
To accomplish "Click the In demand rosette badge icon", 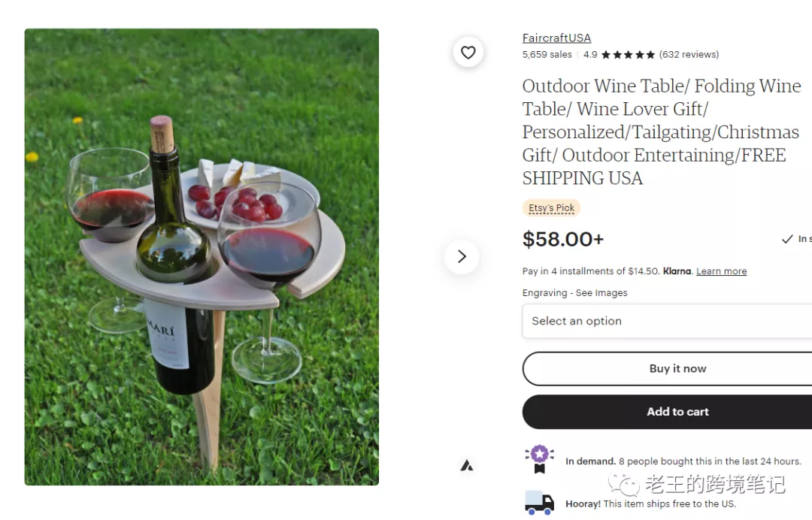I will [x=539, y=458].
